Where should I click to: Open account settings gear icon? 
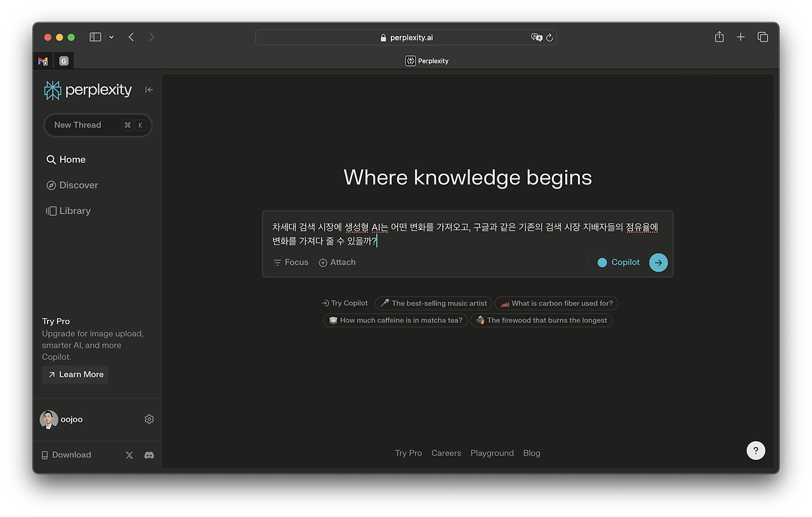coord(149,419)
